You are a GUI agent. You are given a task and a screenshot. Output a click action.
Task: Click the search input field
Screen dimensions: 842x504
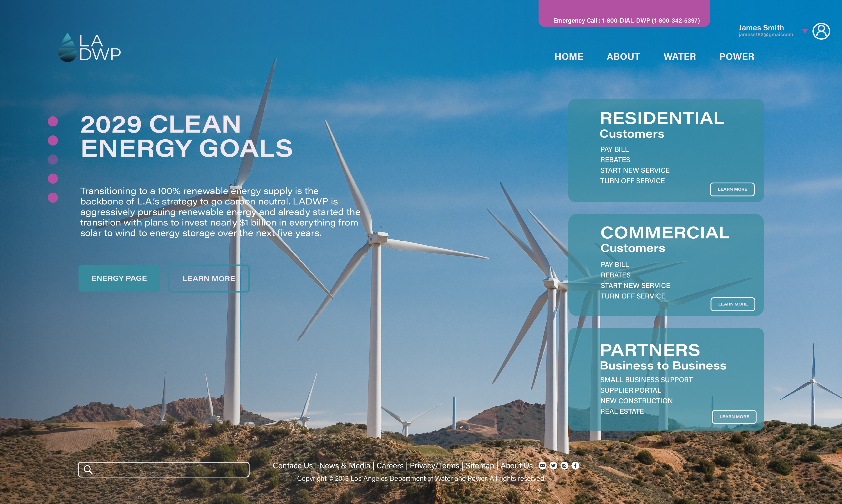pos(164,469)
